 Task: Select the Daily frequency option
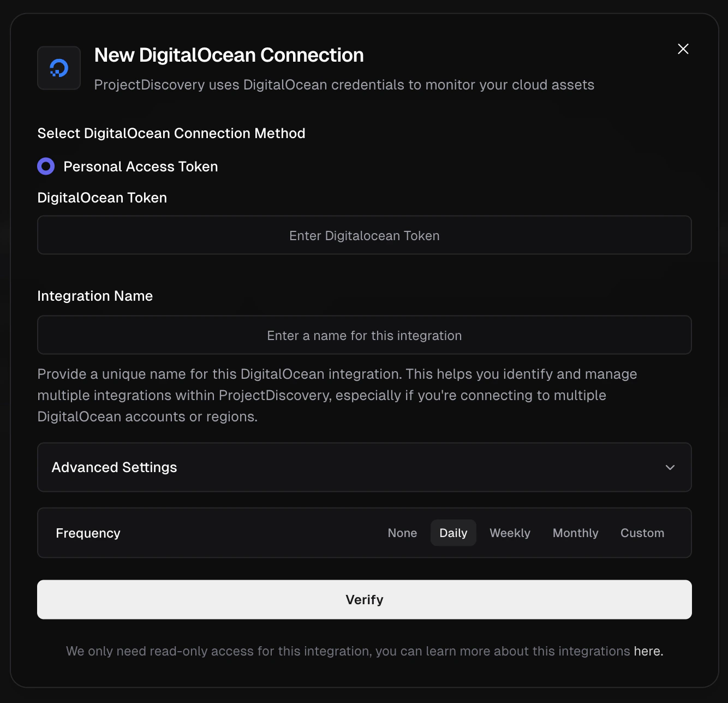[453, 533]
